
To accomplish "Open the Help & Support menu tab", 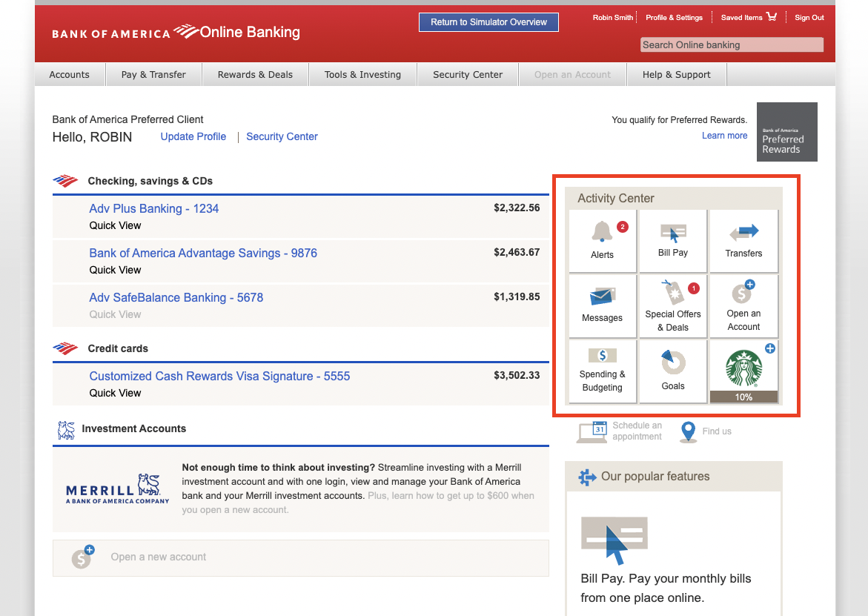I will click(x=677, y=75).
